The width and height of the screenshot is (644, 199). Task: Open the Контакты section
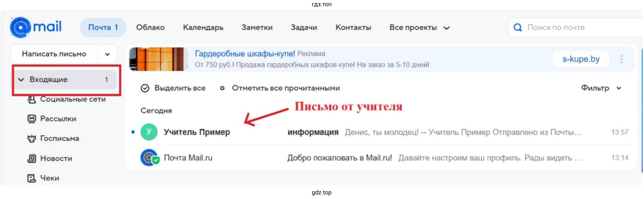click(x=353, y=27)
